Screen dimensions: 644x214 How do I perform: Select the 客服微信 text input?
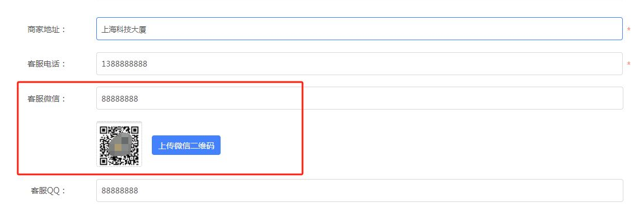click(359, 98)
